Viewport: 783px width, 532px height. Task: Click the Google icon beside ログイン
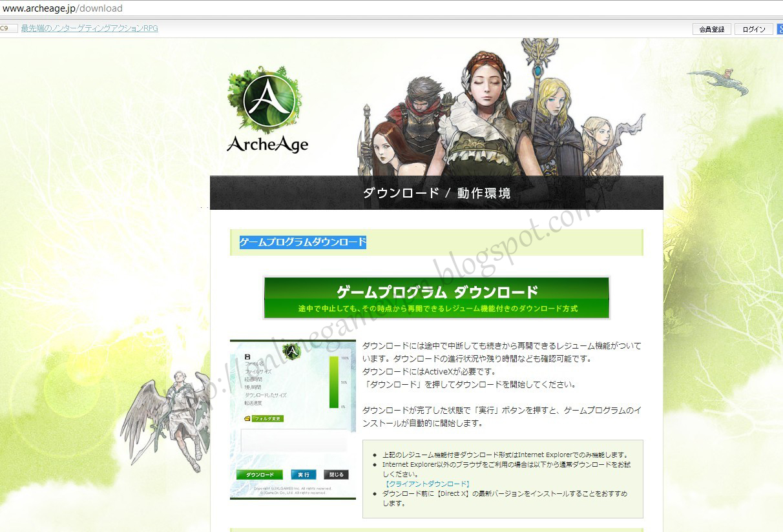point(779,29)
